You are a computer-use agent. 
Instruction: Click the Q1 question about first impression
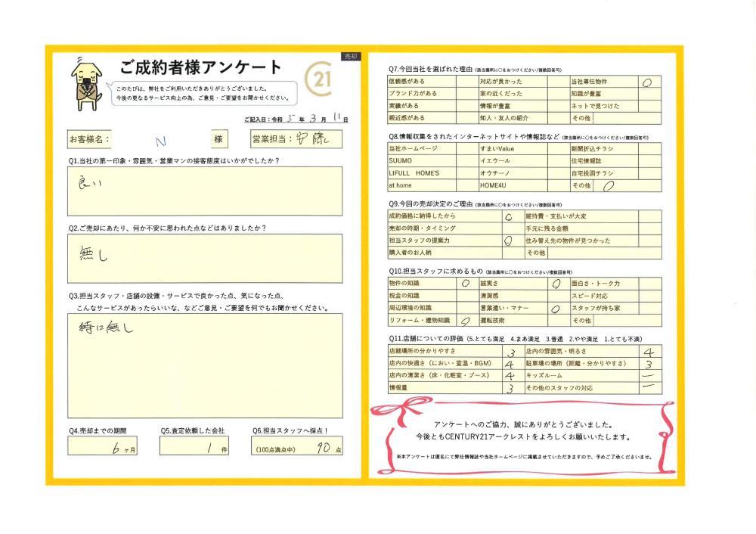pos(174,160)
